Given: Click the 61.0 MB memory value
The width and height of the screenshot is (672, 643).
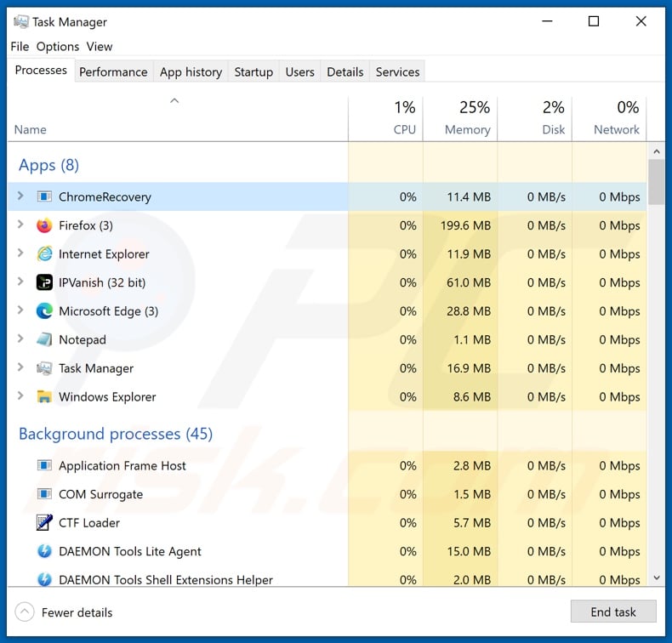Looking at the screenshot, I should coord(469,282).
